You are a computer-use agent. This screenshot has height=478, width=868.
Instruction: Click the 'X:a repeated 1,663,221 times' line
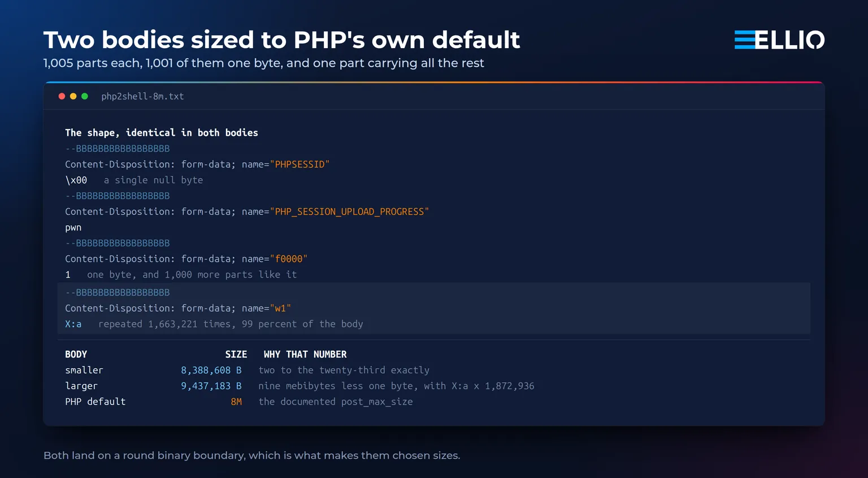click(214, 324)
